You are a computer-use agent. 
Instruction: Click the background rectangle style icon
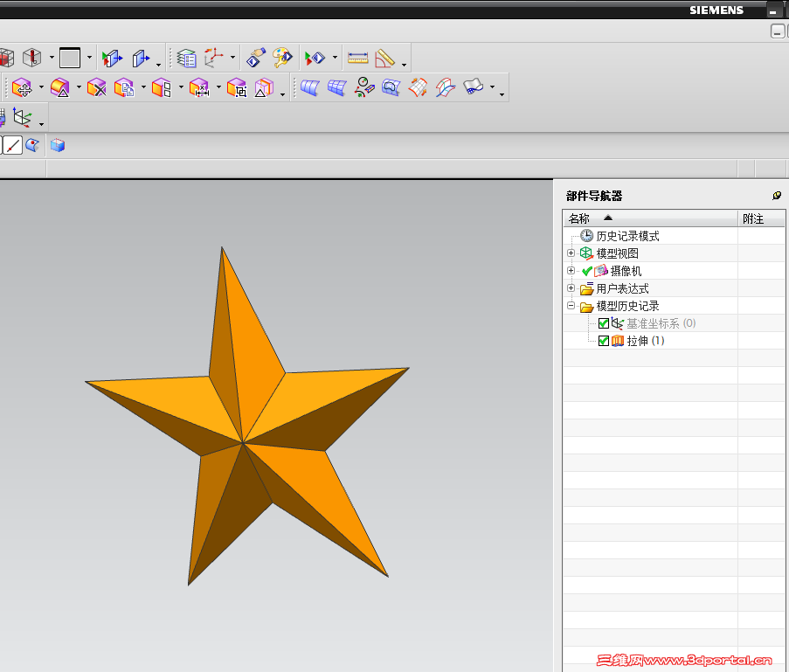point(70,58)
